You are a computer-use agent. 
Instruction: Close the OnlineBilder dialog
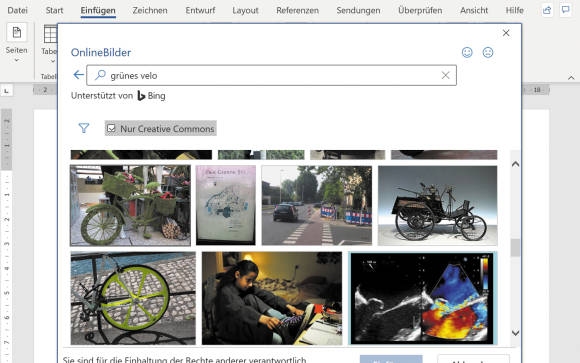pos(506,33)
